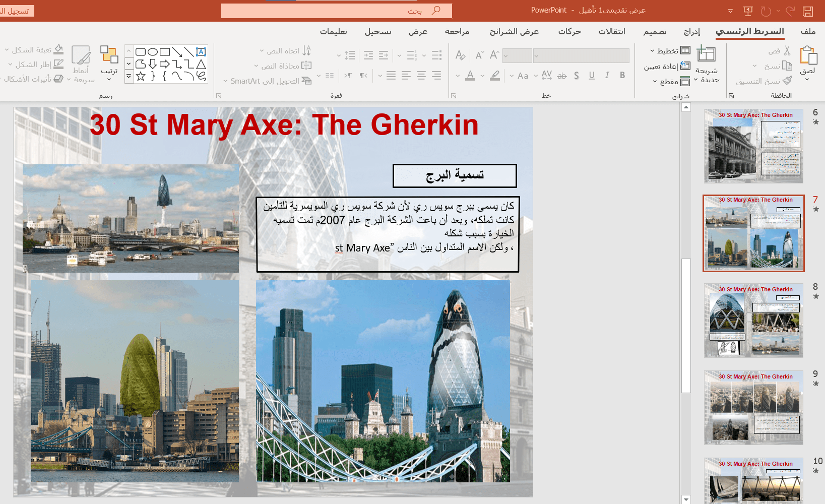
Task: Open the columns options
Action: coord(330,76)
